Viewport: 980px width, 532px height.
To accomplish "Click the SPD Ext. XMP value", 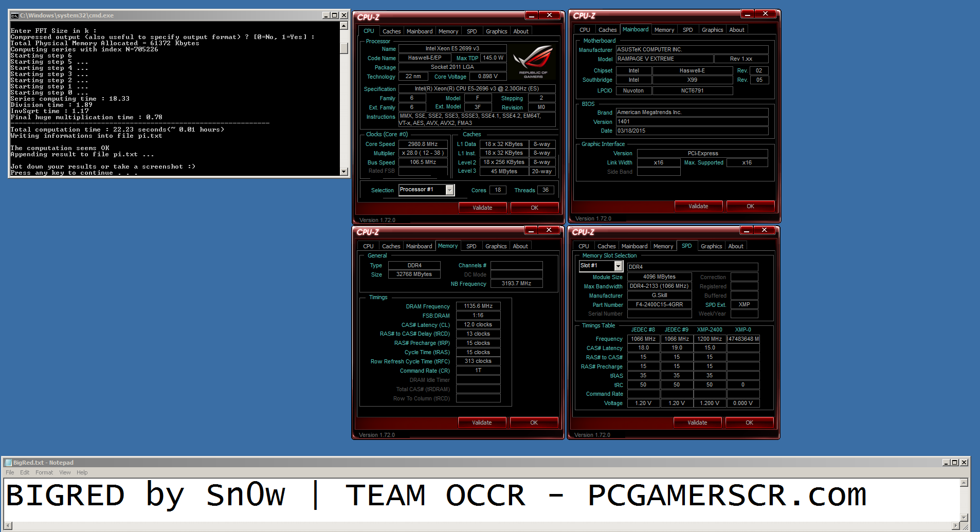I will point(745,304).
